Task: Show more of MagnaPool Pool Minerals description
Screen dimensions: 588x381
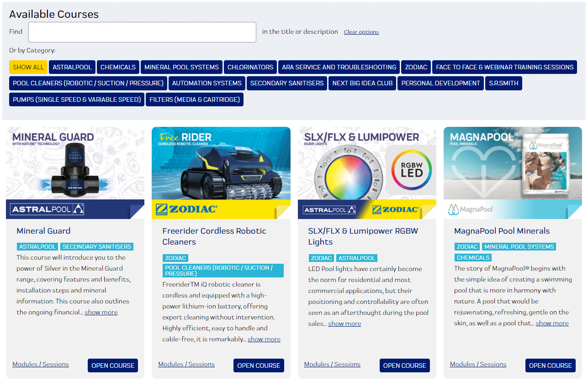Action: click(x=552, y=323)
